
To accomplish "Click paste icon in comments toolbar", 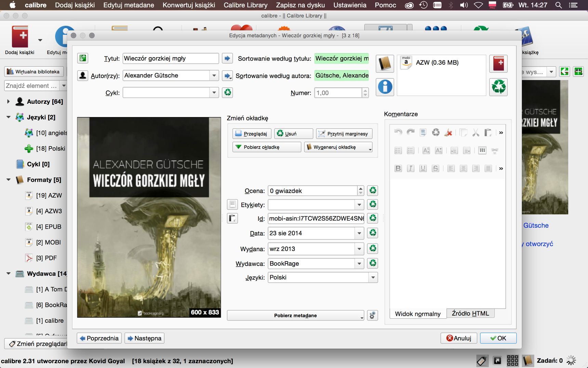I will (x=488, y=132).
